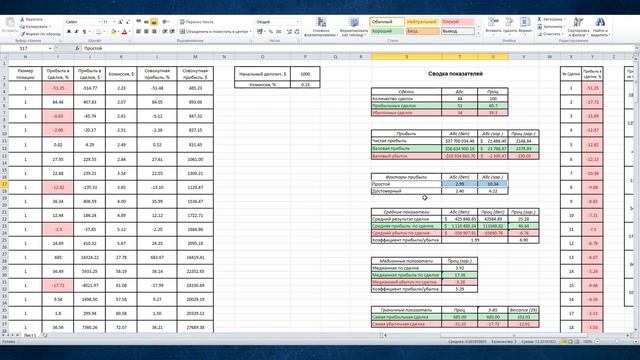
Task: Open Find and Select binoculars menu
Action: (x=600, y=27)
